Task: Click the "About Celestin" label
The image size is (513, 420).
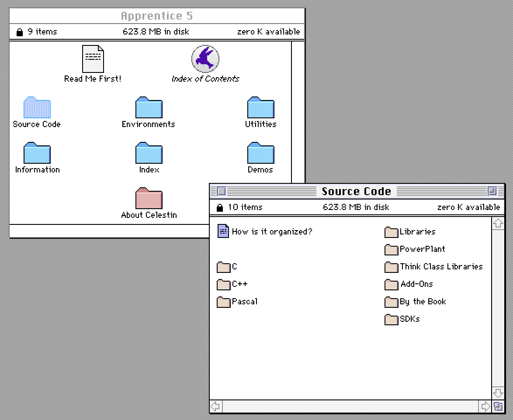Action: tap(149, 215)
